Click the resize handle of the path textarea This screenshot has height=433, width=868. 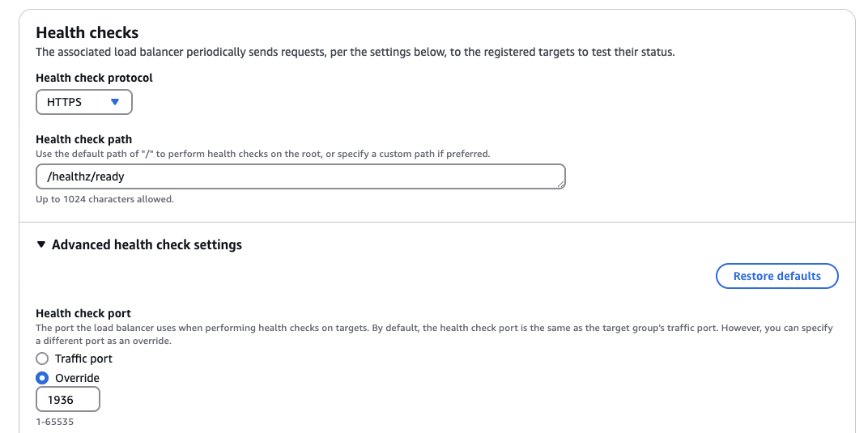pos(560,185)
